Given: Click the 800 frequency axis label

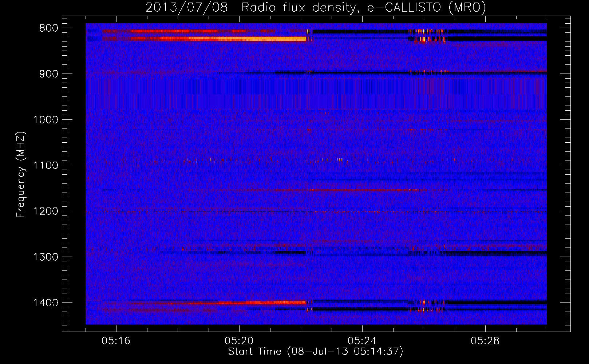Looking at the screenshot, I should point(48,28).
